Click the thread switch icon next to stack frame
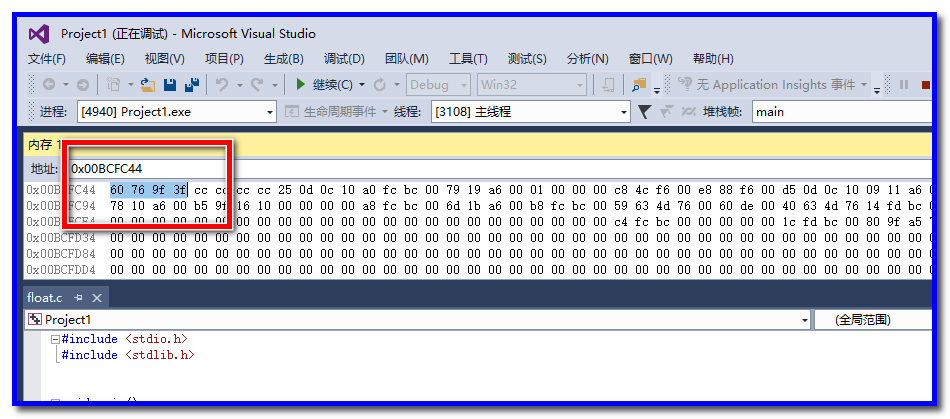 pos(688,111)
